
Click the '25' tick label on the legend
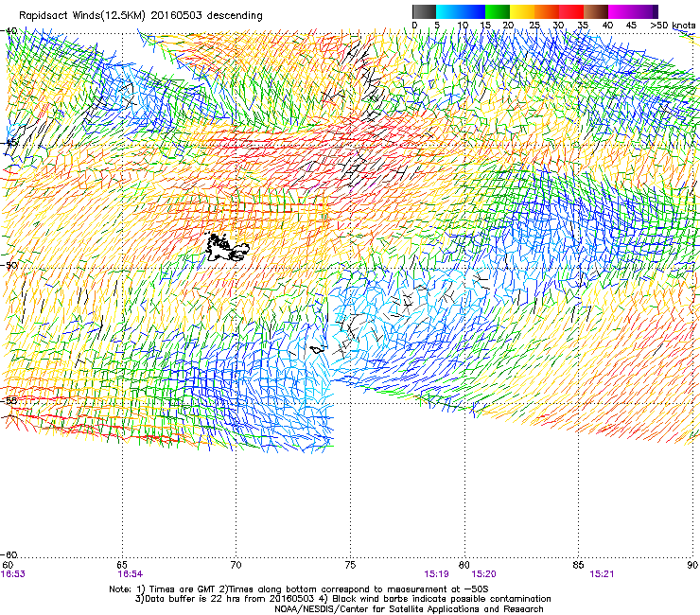click(534, 26)
